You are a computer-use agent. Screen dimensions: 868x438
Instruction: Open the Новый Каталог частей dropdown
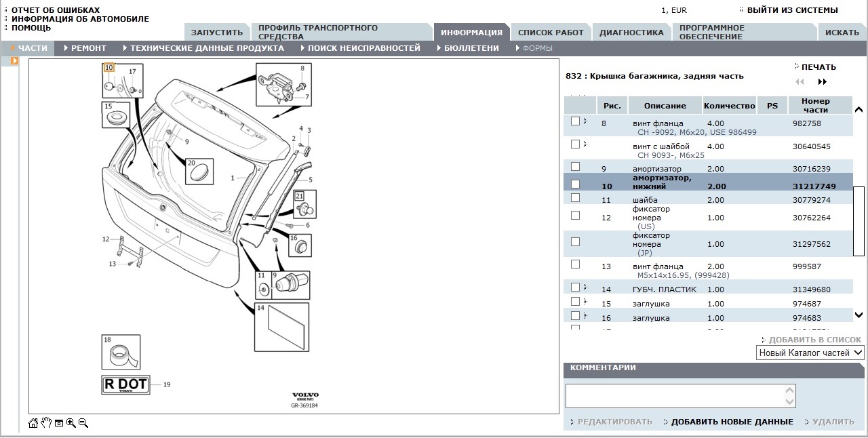coord(810,353)
